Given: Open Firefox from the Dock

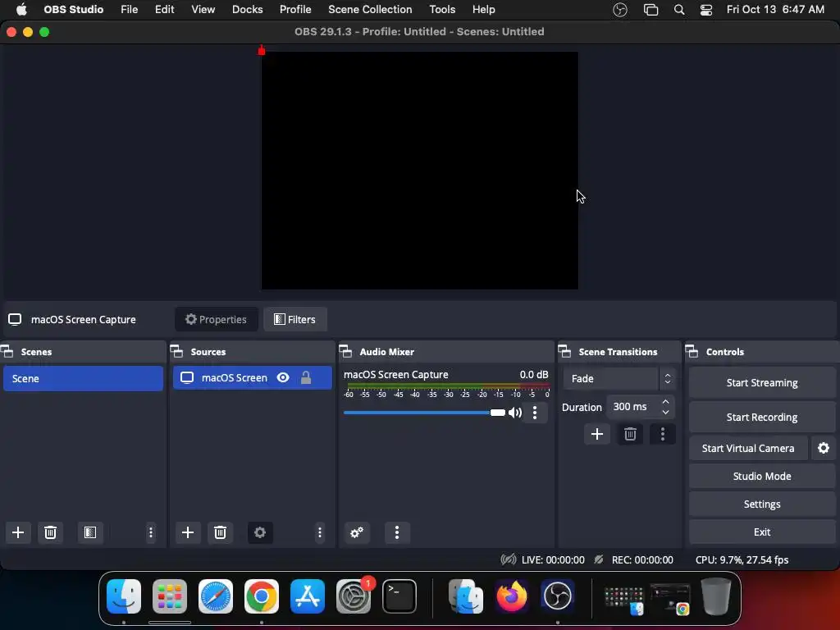Looking at the screenshot, I should pyautogui.click(x=512, y=596).
